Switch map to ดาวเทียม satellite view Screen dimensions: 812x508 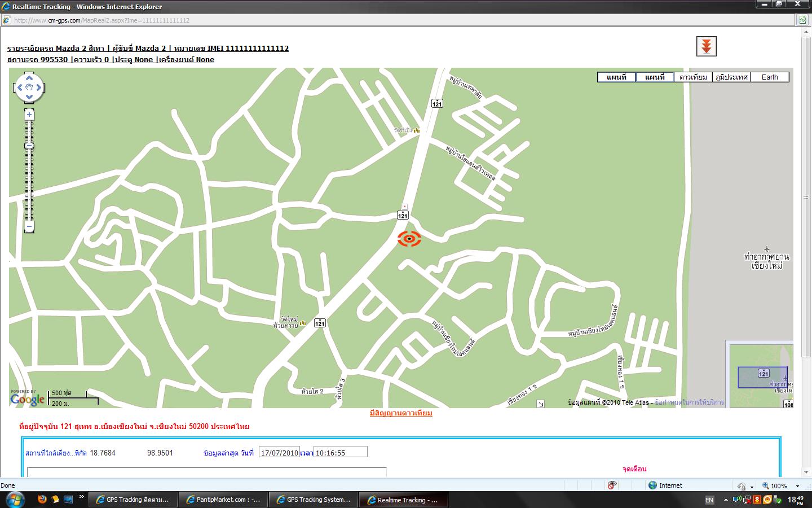693,77
